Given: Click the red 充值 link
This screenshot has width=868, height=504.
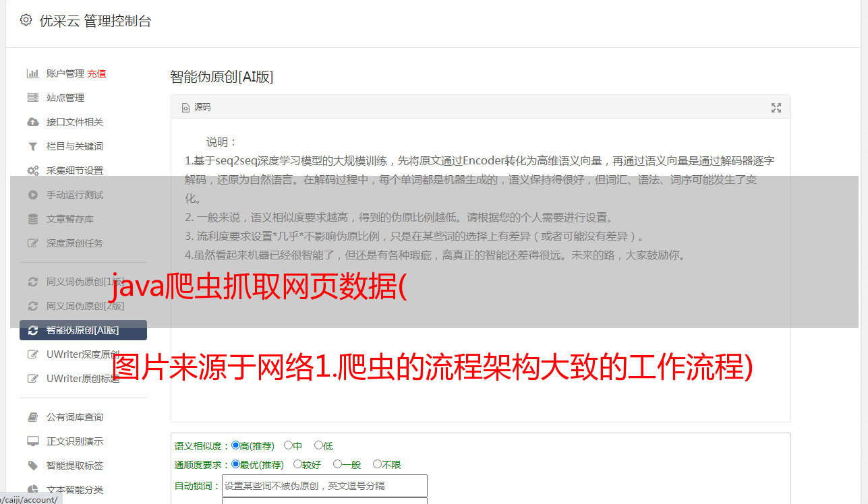Looking at the screenshot, I should 96,73.
